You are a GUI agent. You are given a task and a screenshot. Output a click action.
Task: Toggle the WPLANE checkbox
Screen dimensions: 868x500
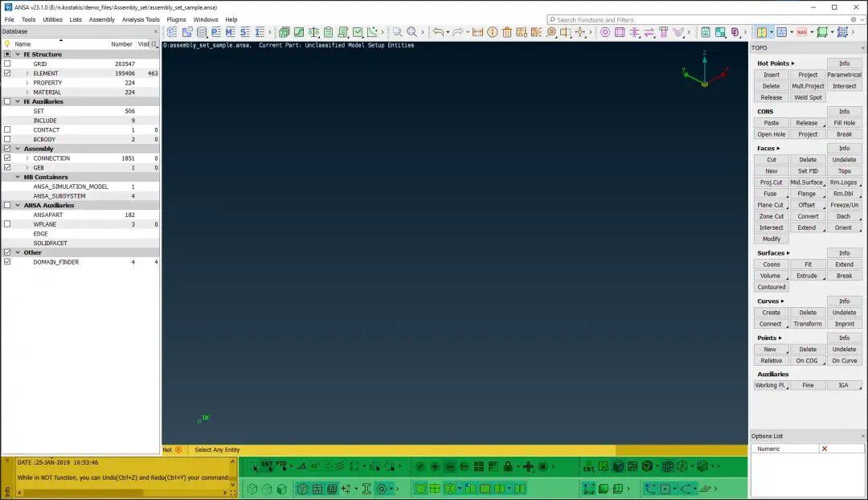point(7,223)
